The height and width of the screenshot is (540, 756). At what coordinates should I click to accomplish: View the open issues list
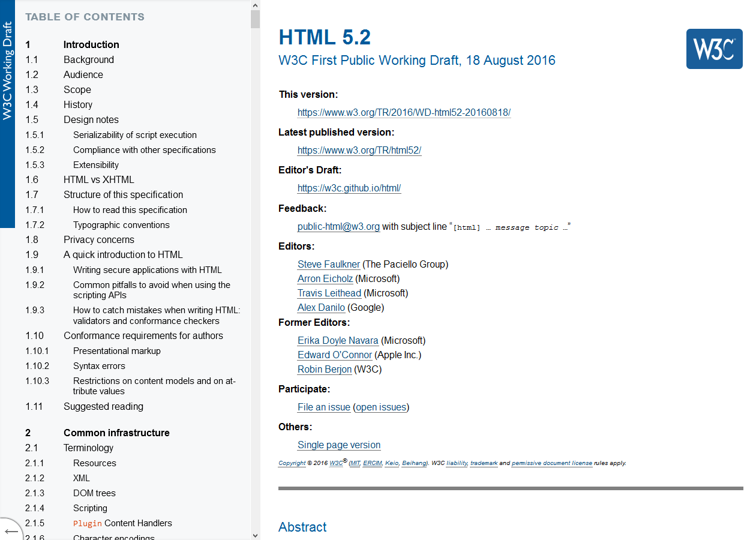click(381, 407)
